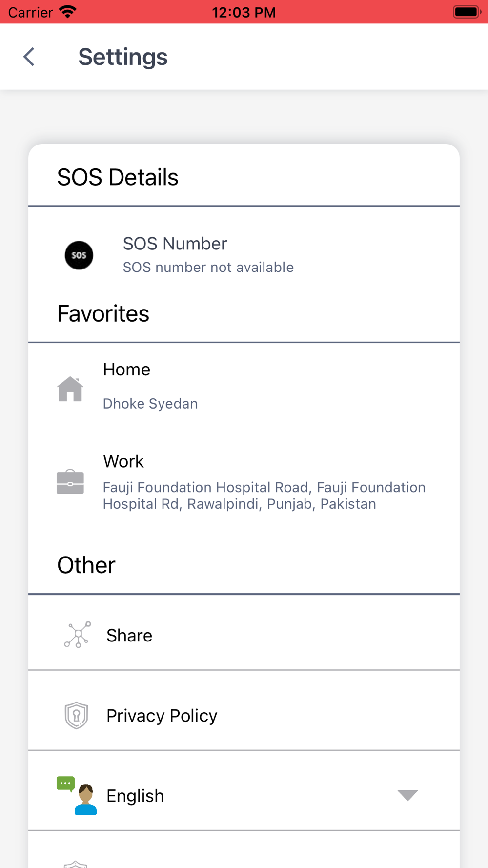Open the Privacy Policy link
Screen dimensions: 488x868
pos(244,711)
